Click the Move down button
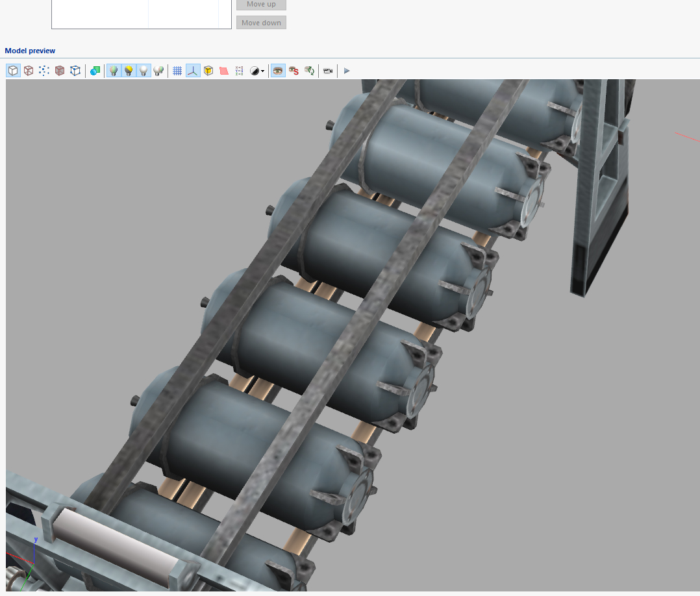This screenshot has height=596, width=700. point(261,23)
